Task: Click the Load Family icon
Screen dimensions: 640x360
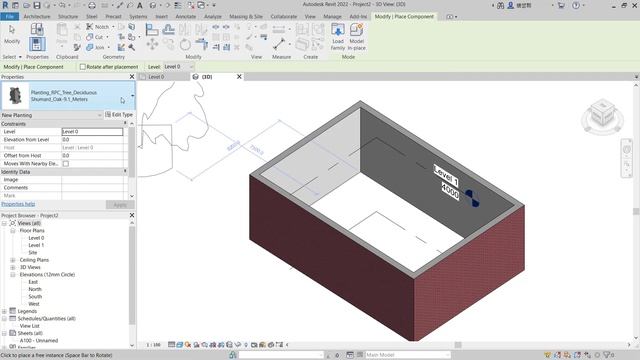Action: [x=338, y=36]
